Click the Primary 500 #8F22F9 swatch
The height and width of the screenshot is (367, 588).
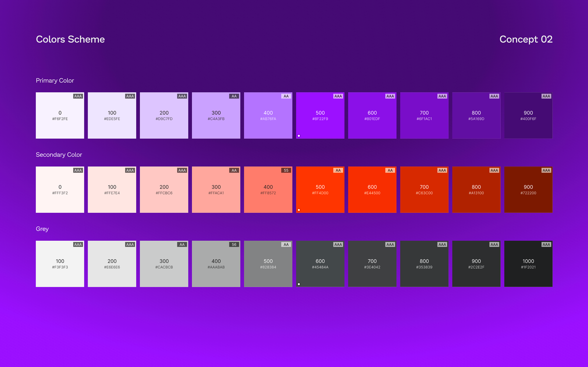click(320, 116)
